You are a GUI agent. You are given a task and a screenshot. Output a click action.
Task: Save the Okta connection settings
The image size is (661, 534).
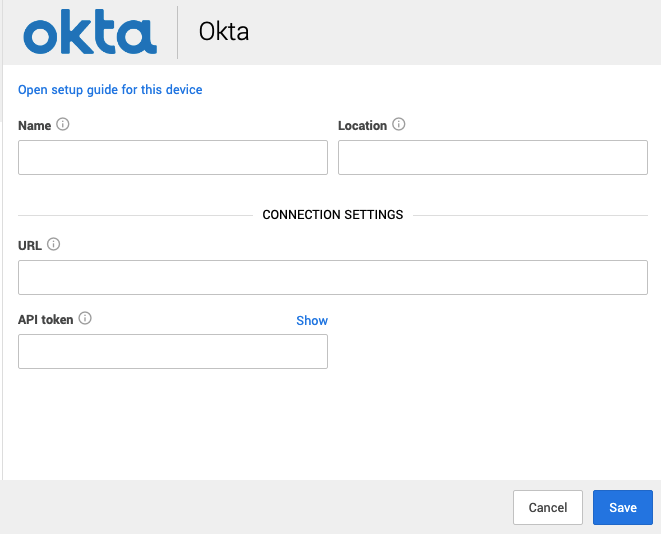(x=623, y=507)
